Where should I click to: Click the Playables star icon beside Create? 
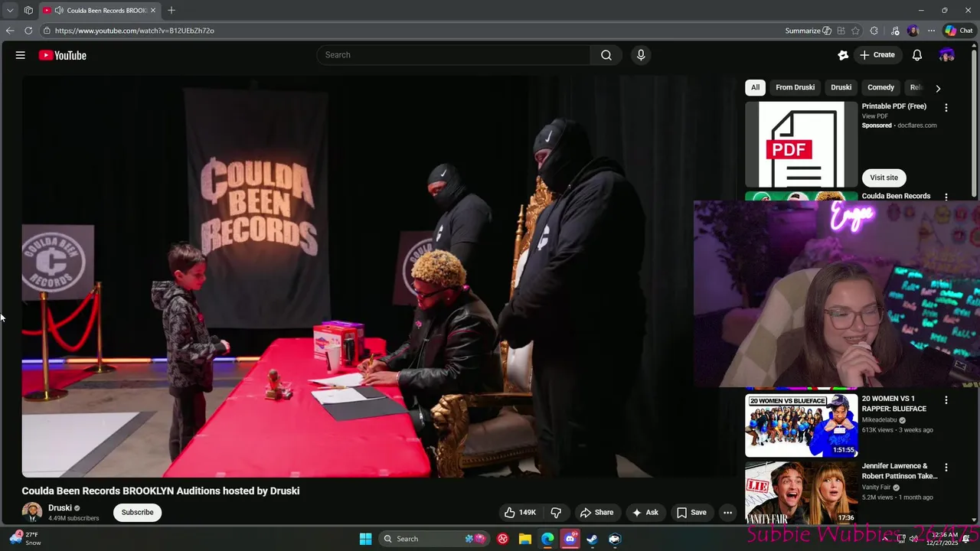[x=843, y=55]
